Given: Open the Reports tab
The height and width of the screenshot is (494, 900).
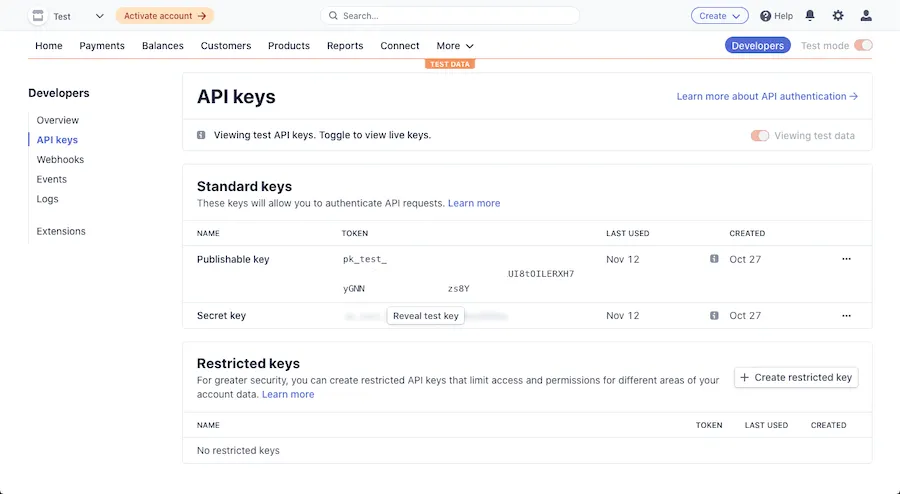Looking at the screenshot, I should click(345, 45).
